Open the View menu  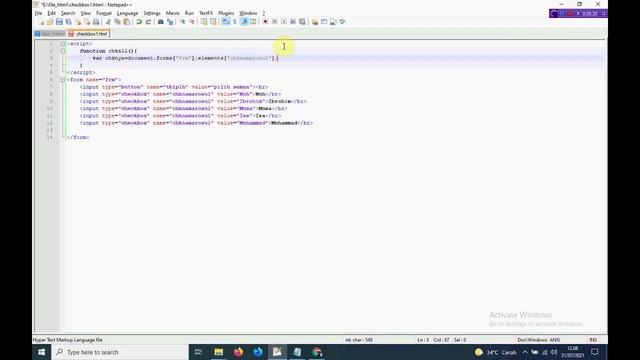(85, 13)
